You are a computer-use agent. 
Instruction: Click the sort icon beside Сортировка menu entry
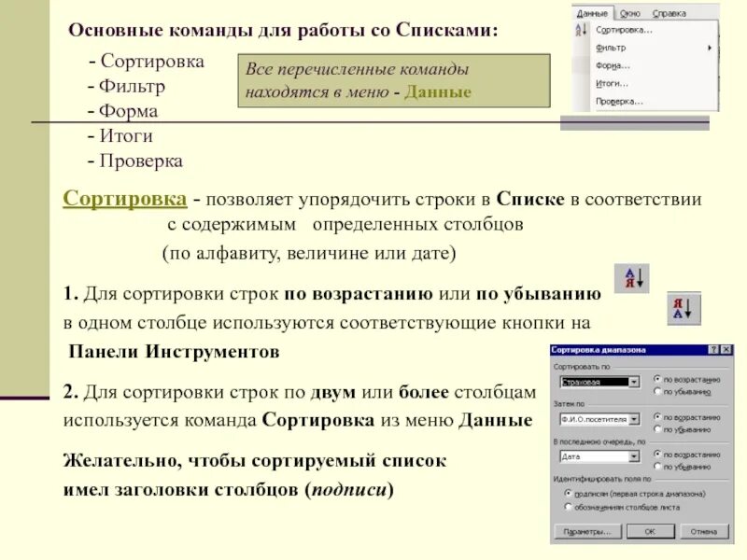click(581, 30)
